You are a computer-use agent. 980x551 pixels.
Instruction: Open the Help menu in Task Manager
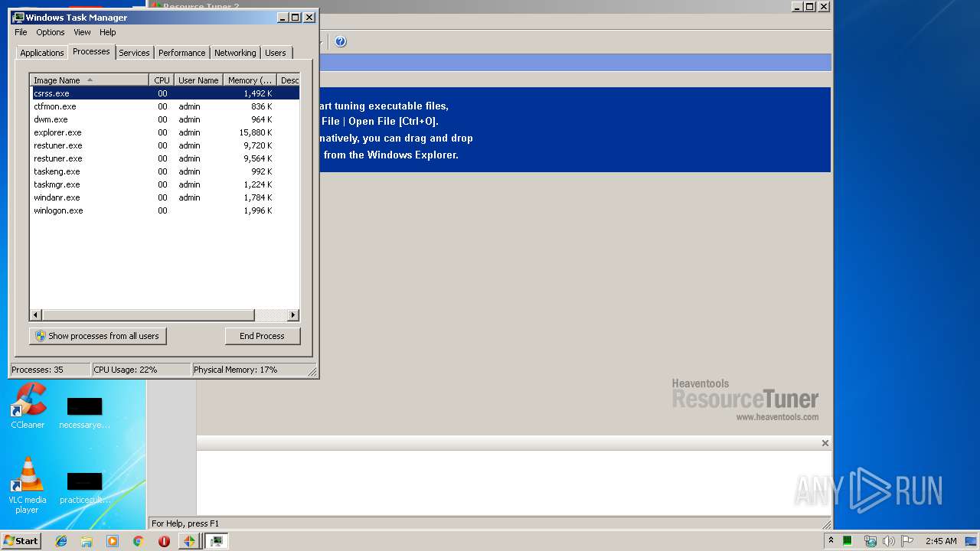pos(108,32)
